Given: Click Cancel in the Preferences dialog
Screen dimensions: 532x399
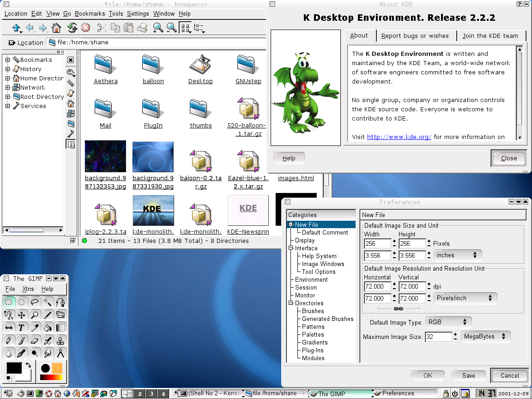Looking at the screenshot, I should pyautogui.click(x=510, y=375).
